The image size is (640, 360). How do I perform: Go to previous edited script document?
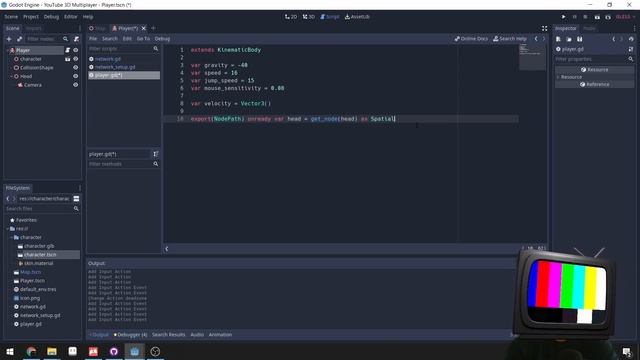click(x=536, y=39)
